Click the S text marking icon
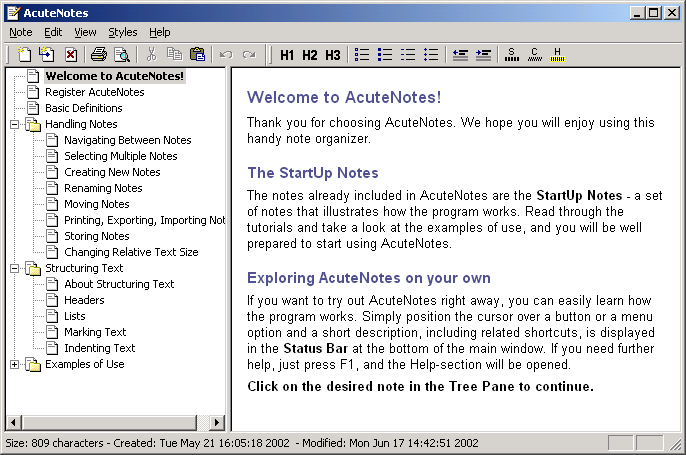Image resolution: width=686 pixels, height=455 pixels. pos(512,55)
